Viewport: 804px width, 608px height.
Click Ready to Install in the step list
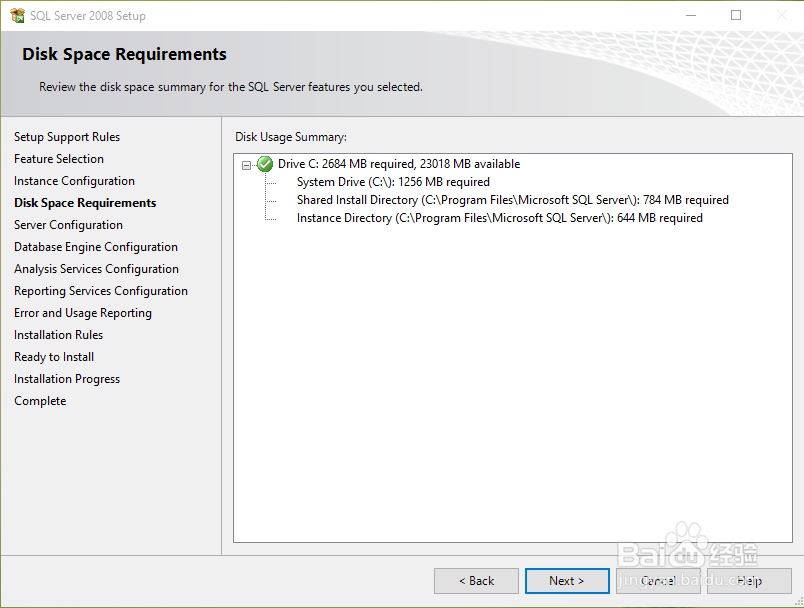click(54, 357)
